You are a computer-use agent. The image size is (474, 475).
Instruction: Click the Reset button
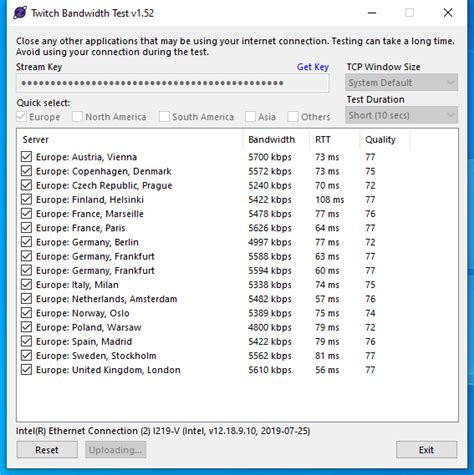click(47, 450)
